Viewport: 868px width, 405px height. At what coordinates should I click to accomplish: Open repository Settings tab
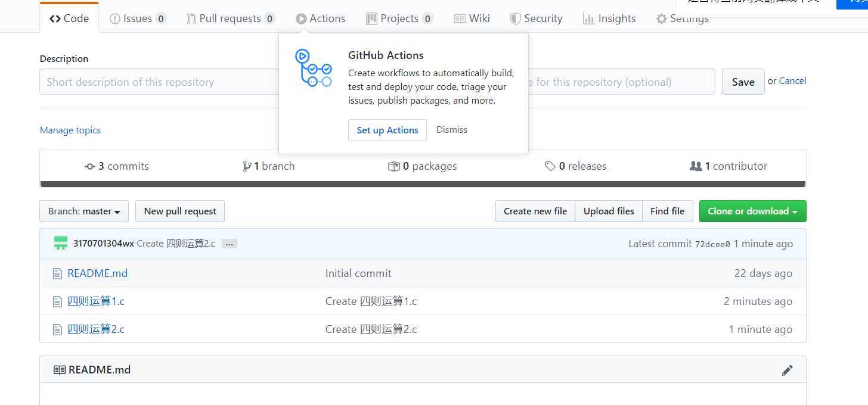pos(682,18)
